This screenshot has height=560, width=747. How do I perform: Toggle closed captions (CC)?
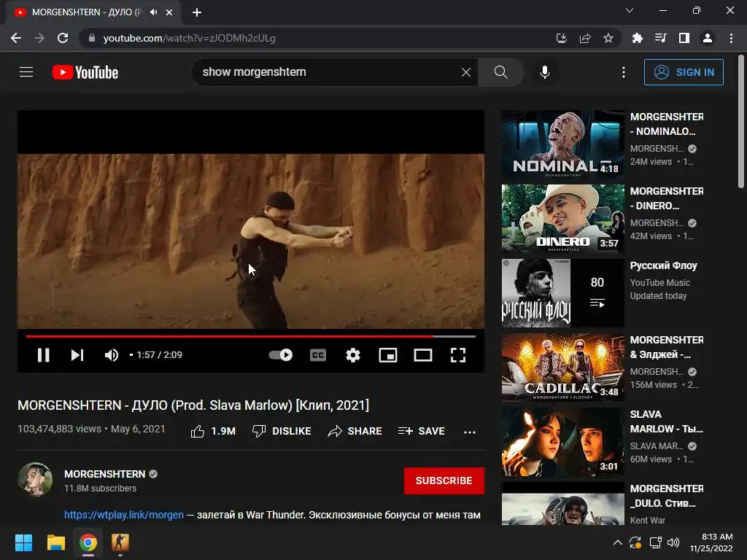click(318, 355)
